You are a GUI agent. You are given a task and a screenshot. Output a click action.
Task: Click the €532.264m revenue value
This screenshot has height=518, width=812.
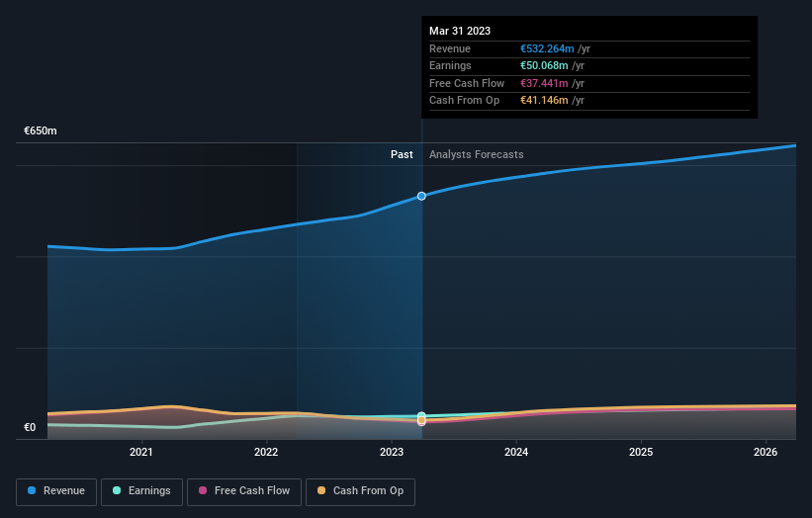tap(547, 48)
